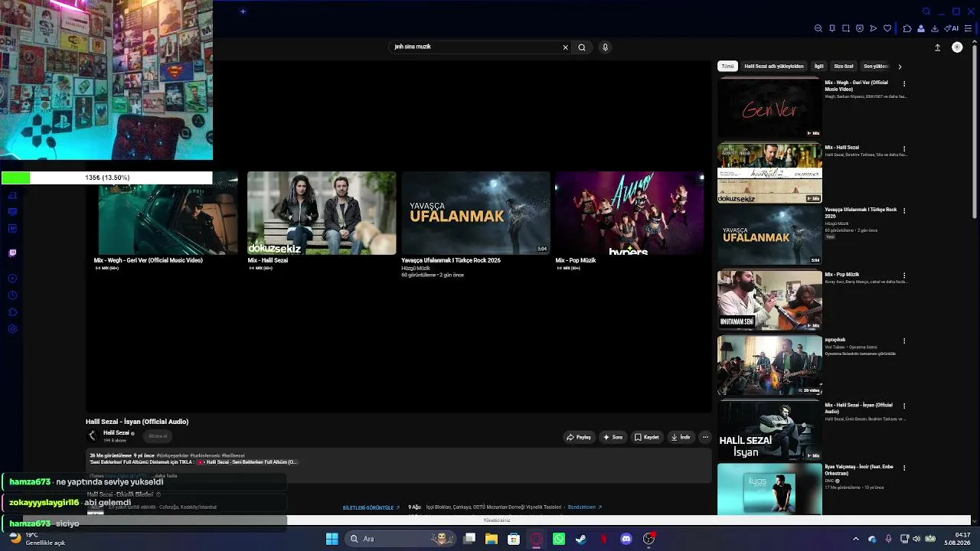This screenshot has width=980, height=551.
Task: Open options for the 'zıptıgıdıdı' playlist
Action: (x=904, y=341)
